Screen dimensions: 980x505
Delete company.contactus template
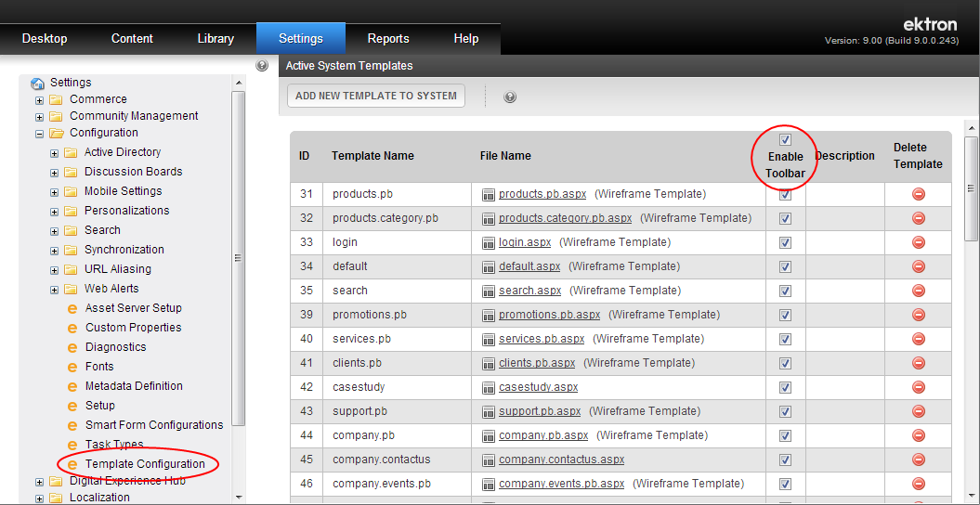click(918, 460)
